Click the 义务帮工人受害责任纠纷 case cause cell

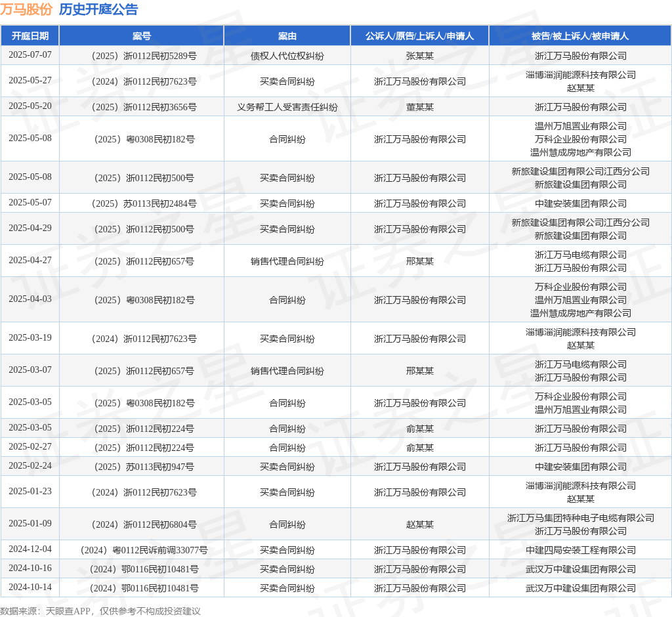pos(287,107)
